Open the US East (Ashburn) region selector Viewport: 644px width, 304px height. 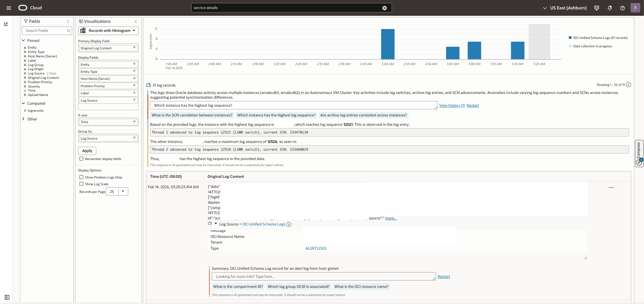point(565,8)
